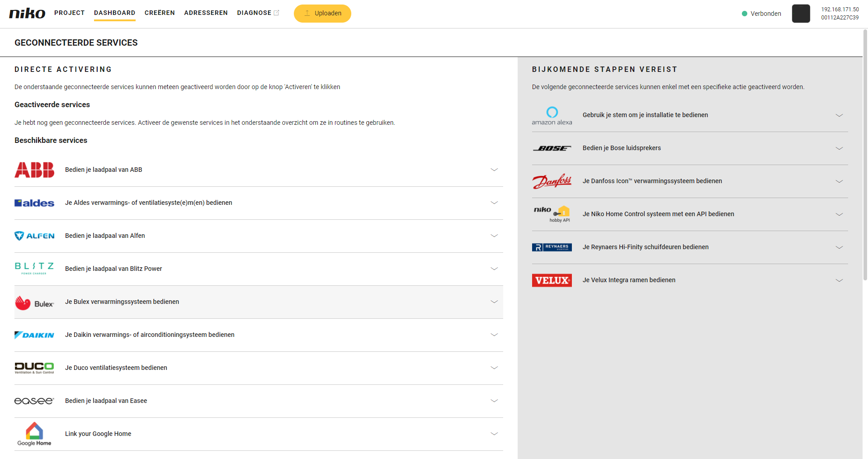Click 'Bedien je laadpaal van Easee'
The image size is (868, 459).
pos(106,401)
